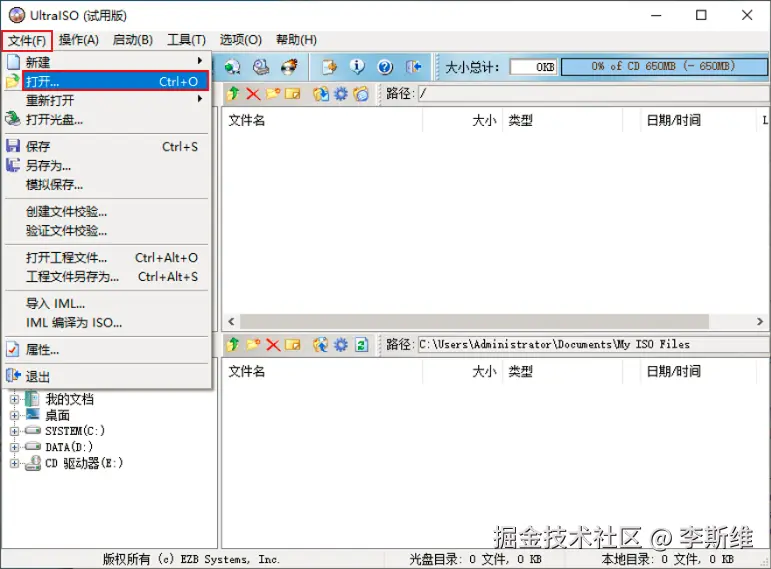Sort the image pane by 日期/时间 column header
Image resolution: width=771 pixels, height=569 pixels.
tap(698, 120)
